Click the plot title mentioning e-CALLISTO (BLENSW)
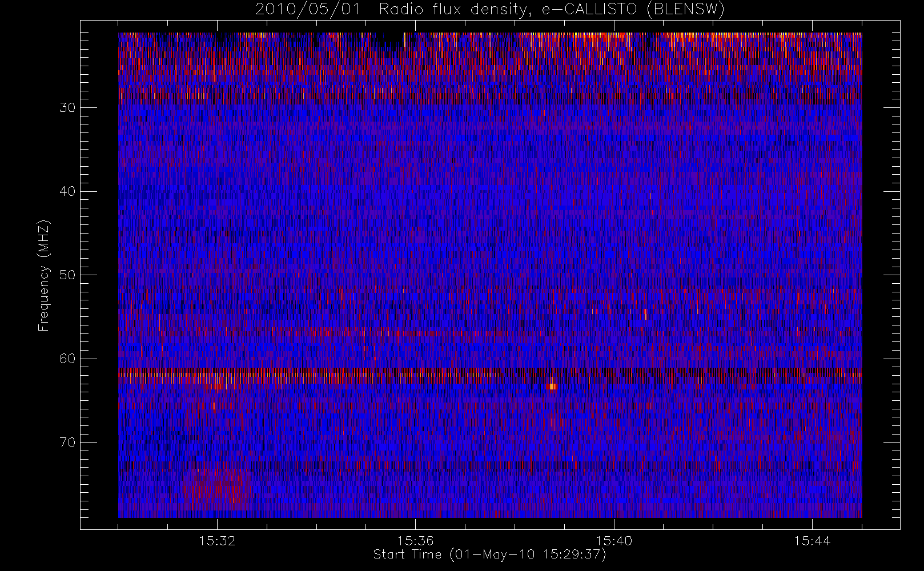Screen dimensions: 924x571 click(x=490, y=10)
